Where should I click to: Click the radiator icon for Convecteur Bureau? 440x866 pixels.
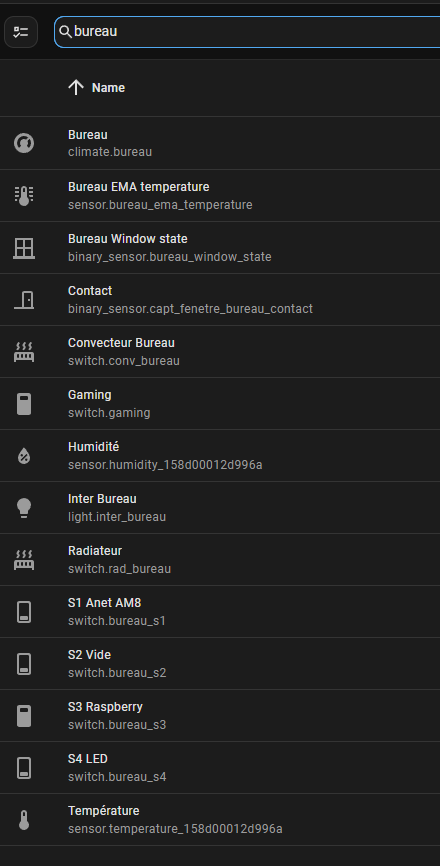pyautogui.click(x=24, y=352)
